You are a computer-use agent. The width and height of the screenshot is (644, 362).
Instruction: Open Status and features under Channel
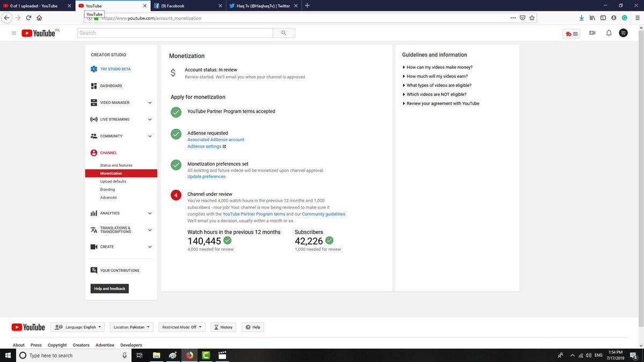[116, 165]
